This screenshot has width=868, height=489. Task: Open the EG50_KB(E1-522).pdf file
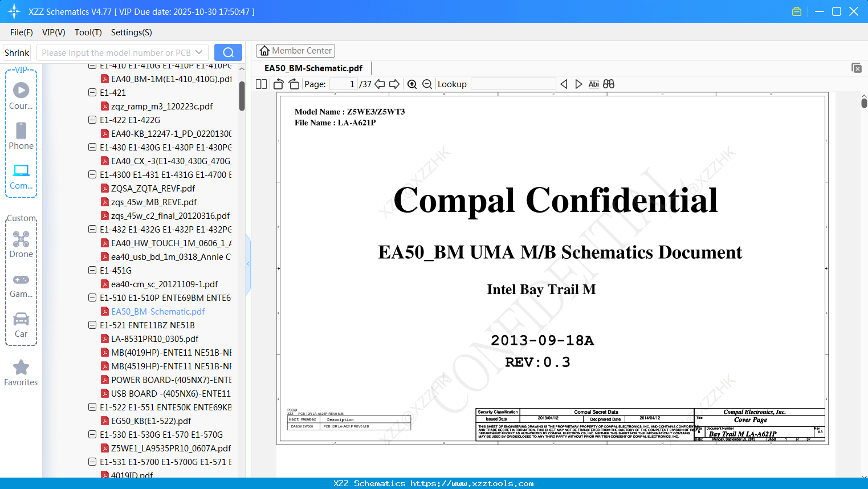coord(151,421)
